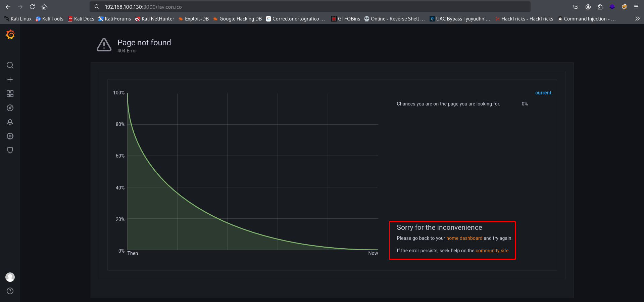Screen dimensions: 644x302
Task: Open the browser hamburger menu
Action: tap(636, 7)
